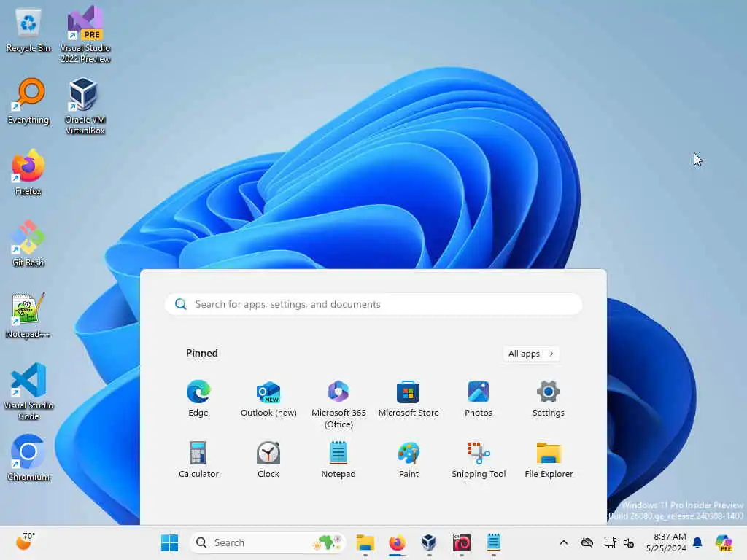Open the red swirl app on taskbar
The width and height of the screenshot is (747, 560).
(461, 542)
